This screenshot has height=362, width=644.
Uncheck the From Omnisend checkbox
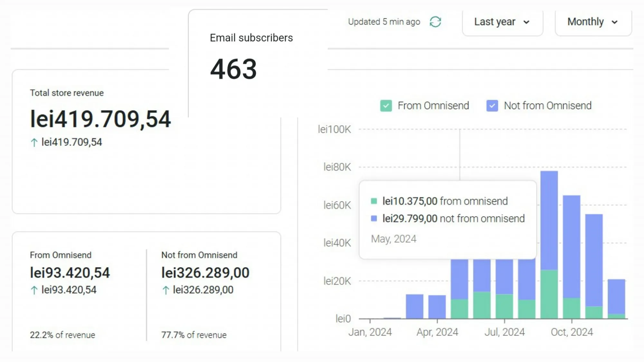(386, 106)
